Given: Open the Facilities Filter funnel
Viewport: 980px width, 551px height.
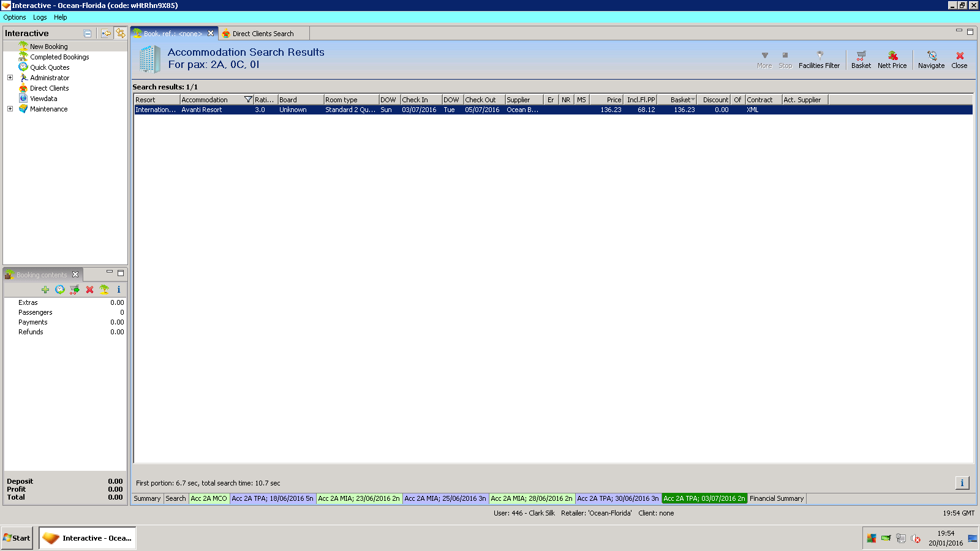Looking at the screenshot, I should pos(819,60).
